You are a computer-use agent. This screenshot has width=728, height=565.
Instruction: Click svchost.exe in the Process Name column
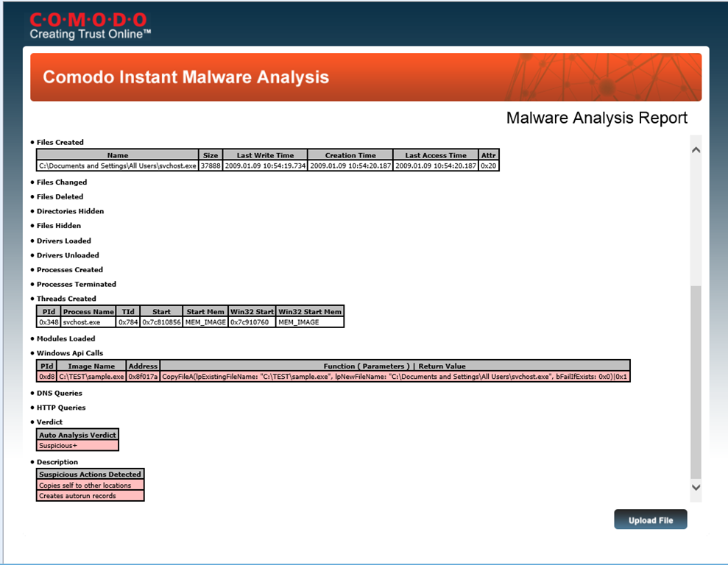click(88, 322)
